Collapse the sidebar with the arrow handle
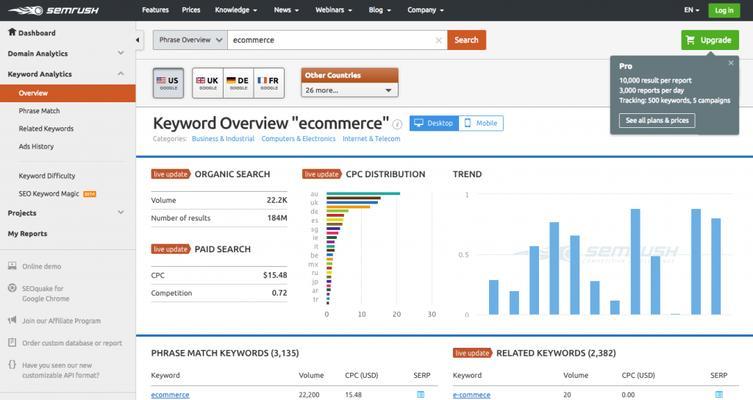Screen dimensions: 753x400 click(x=138, y=40)
